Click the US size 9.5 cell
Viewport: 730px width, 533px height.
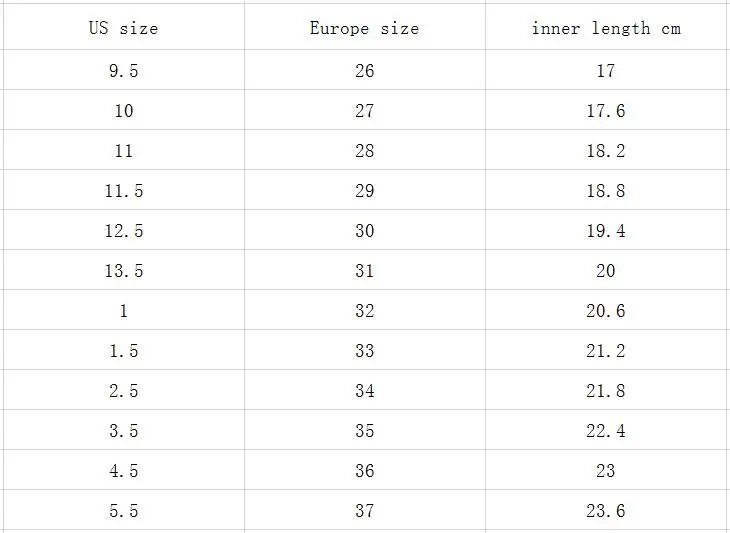pos(124,70)
